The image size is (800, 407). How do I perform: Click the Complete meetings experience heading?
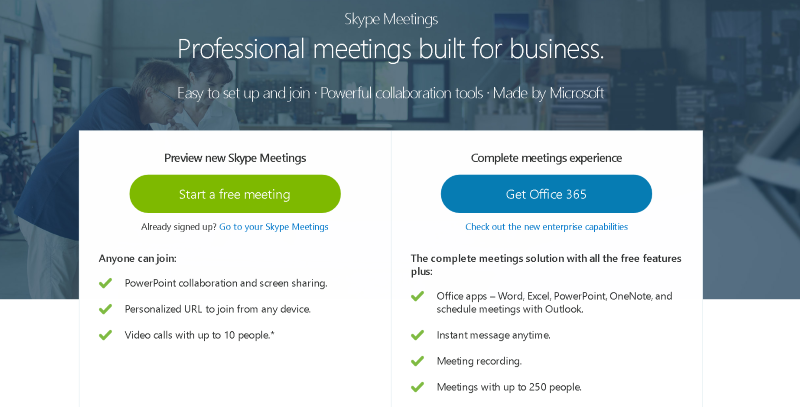click(x=546, y=158)
